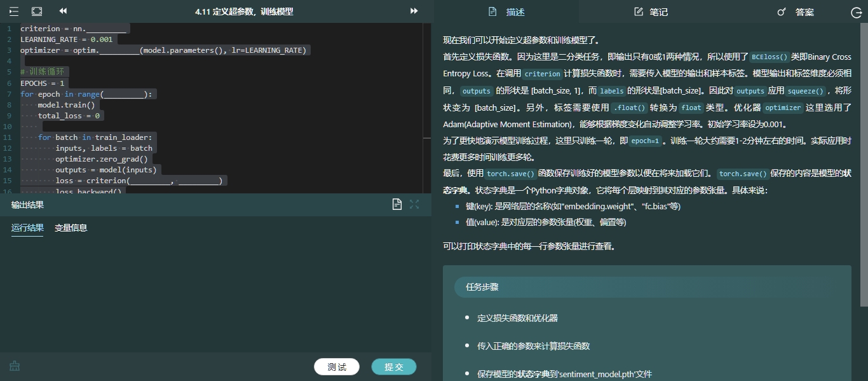This screenshot has width=868, height=381.
Task: Click the '.float()' inline code tag
Action: click(629, 108)
